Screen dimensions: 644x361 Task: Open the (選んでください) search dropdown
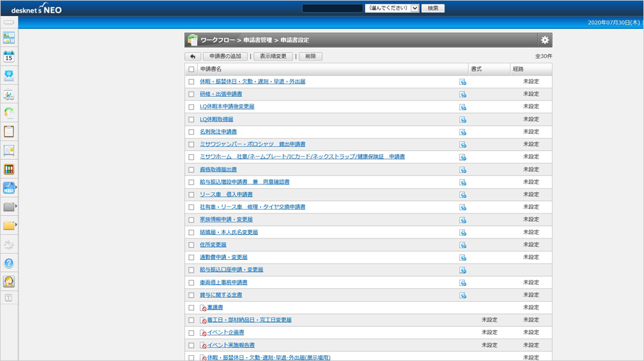point(392,8)
